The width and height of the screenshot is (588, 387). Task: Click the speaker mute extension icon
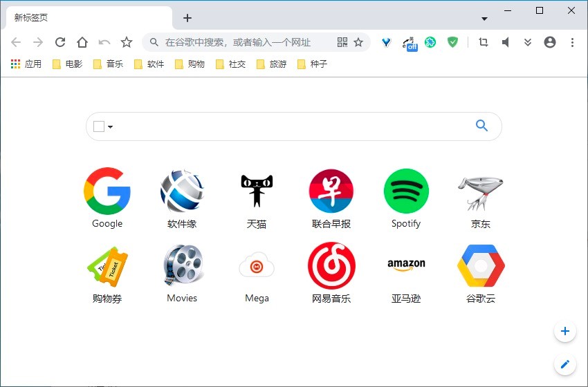506,42
